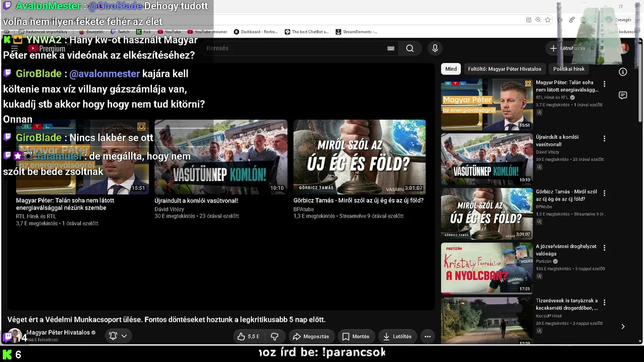Open end-screen title Újraindult a komlói vasútvonal!
This screenshot has height=362, width=644.
pyautogui.click(x=196, y=201)
